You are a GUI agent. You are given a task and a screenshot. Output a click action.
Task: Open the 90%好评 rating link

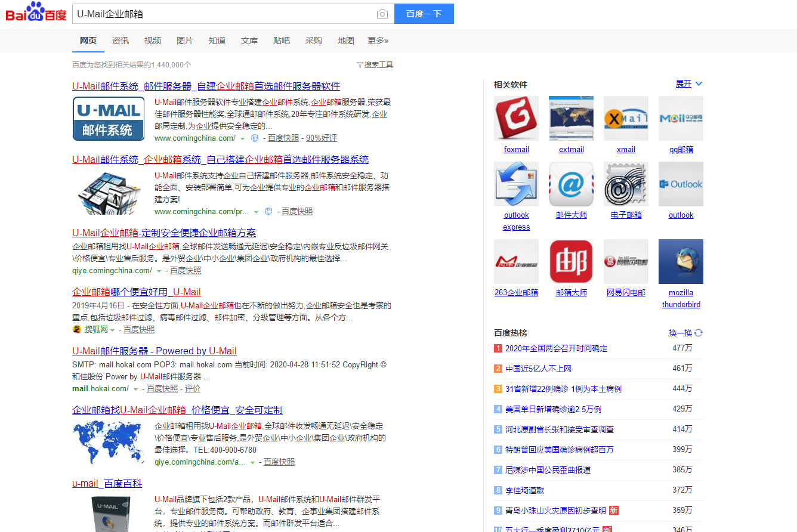click(322, 138)
